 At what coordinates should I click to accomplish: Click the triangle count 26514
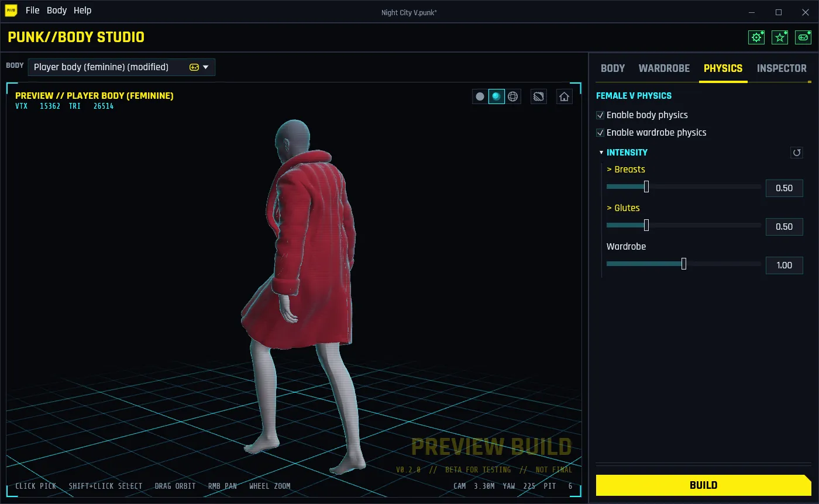point(104,106)
